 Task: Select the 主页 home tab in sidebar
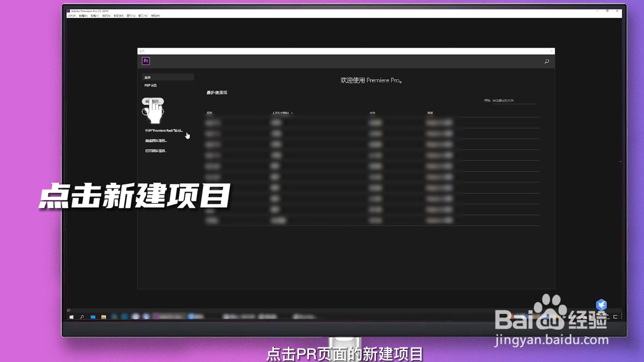coord(168,77)
